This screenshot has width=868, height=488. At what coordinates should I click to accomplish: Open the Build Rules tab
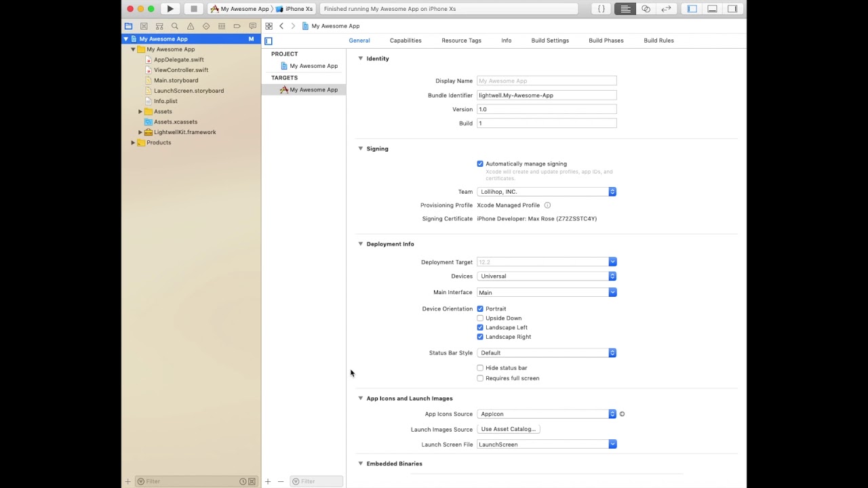coord(658,41)
